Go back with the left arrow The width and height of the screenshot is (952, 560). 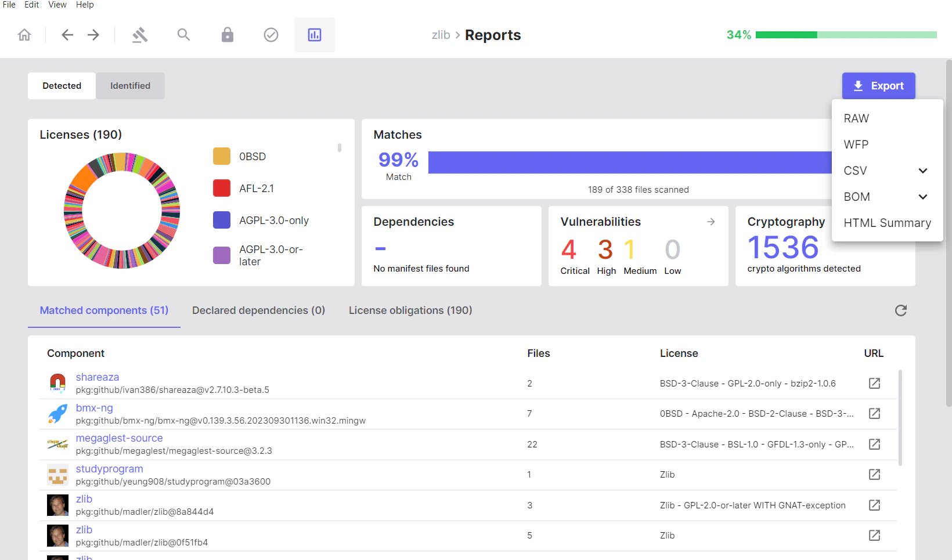click(x=67, y=35)
